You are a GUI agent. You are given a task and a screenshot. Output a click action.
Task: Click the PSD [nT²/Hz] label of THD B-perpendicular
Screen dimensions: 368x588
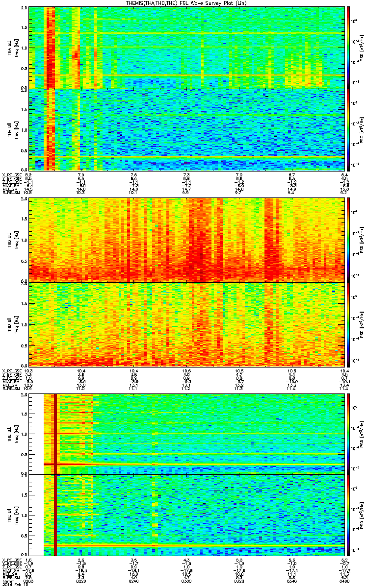362,239
